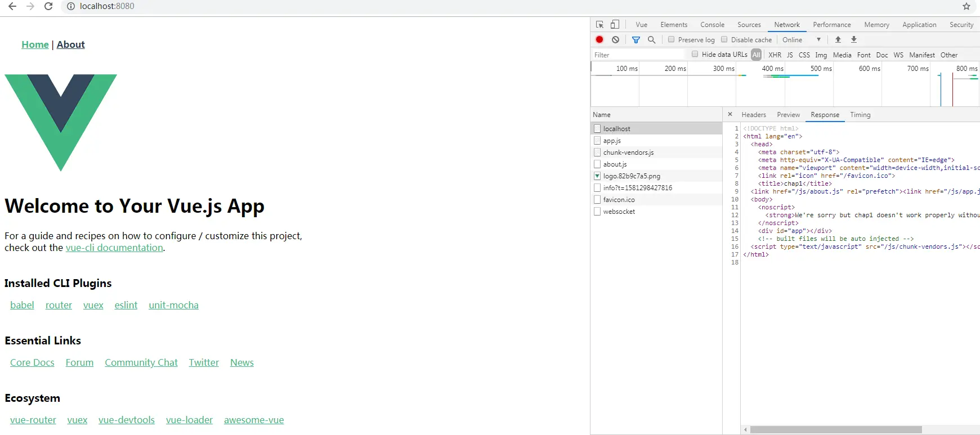View site information icon in address bar
980x435 pixels.
(x=71, y=6)
